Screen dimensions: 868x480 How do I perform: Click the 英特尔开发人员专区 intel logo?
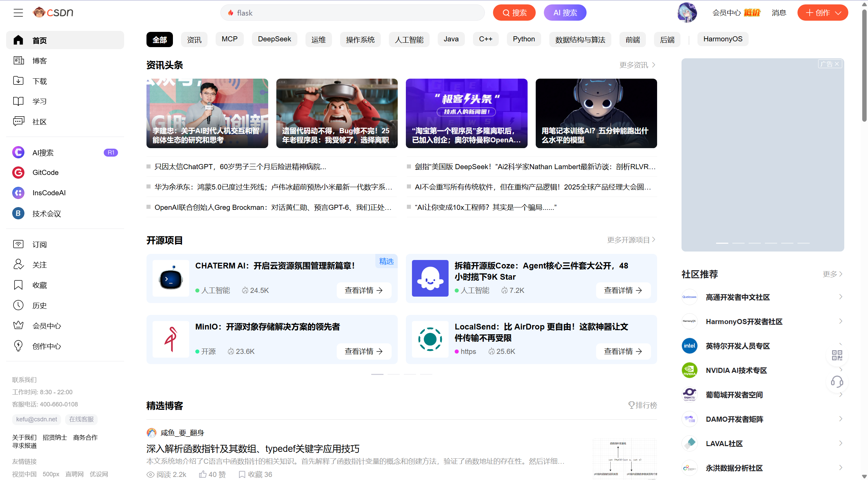click(690, 346)
